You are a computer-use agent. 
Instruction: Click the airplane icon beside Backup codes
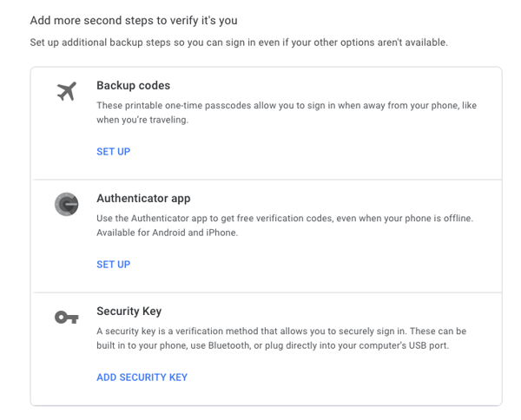point(67,91)
